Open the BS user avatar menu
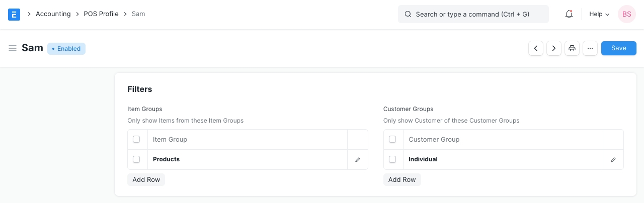The image size is (644, 203). [626, 14]
